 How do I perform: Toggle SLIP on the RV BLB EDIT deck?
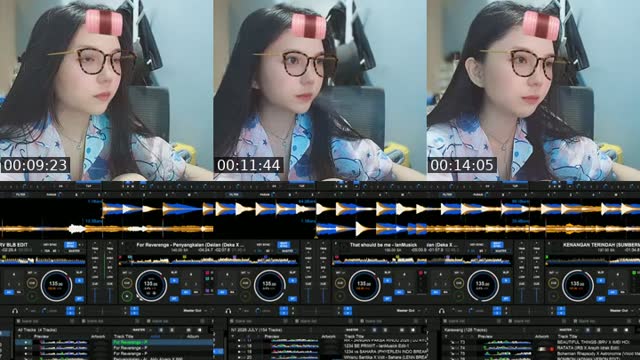click(79, 272)
